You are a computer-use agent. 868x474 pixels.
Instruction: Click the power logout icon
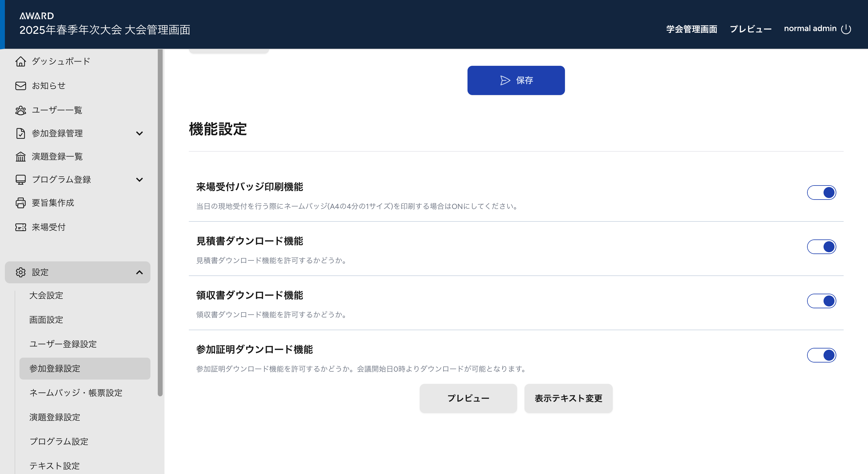846,29
